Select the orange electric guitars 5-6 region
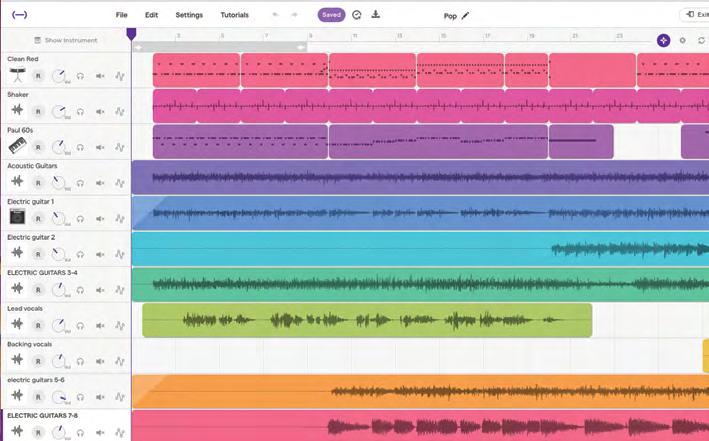 tap(421, 391)
